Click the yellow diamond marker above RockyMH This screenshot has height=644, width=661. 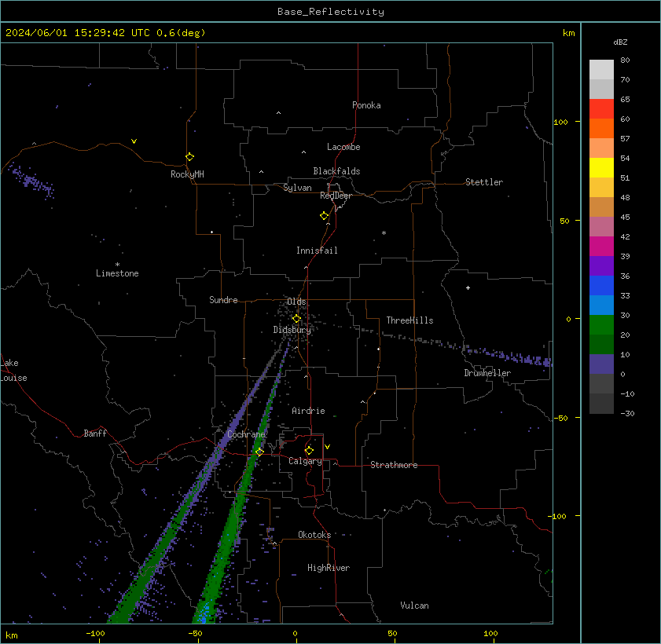[x=189, y=157]
